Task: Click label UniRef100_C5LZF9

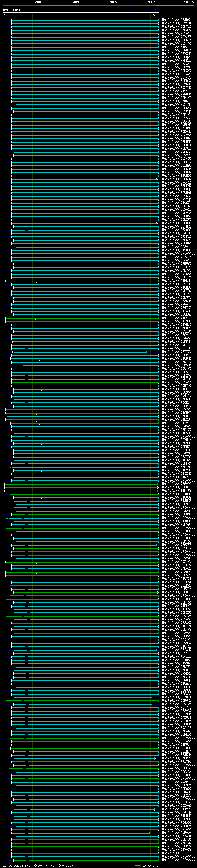Action: [x=177, y=220]
